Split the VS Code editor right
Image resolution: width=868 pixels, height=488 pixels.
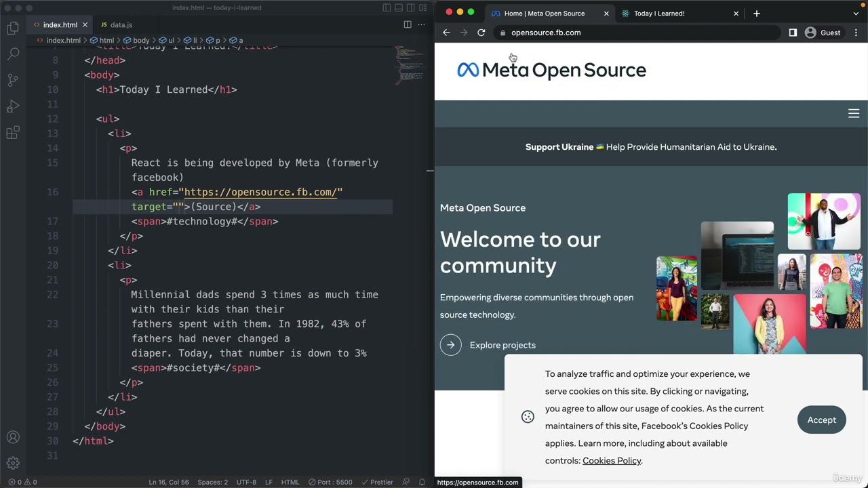[x=408, y=24]
